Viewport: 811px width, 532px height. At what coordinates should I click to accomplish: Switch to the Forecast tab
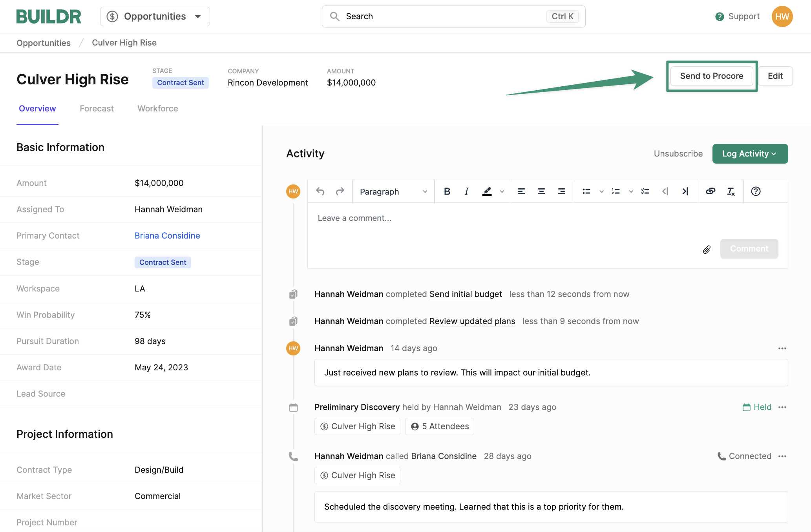click(97, 109)
